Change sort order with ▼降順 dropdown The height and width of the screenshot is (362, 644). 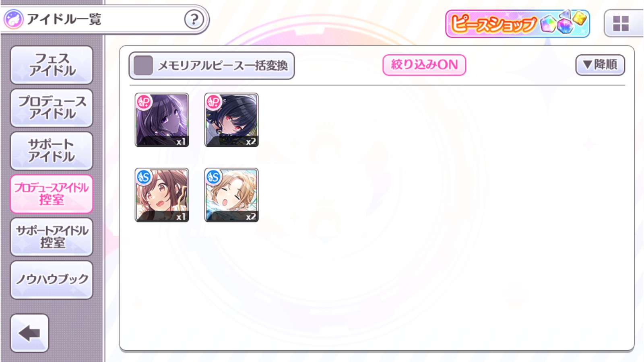[x=600, y=65]
